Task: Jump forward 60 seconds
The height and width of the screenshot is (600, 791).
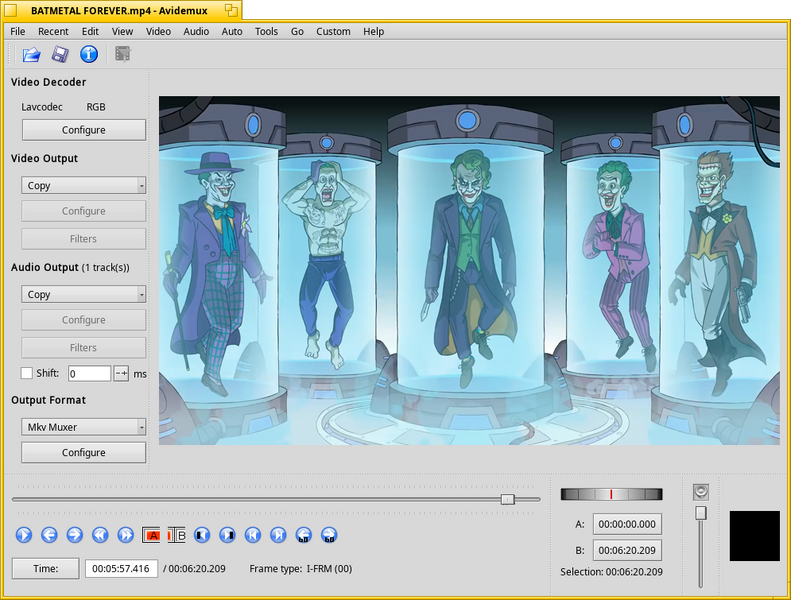Action: (329, 535)
